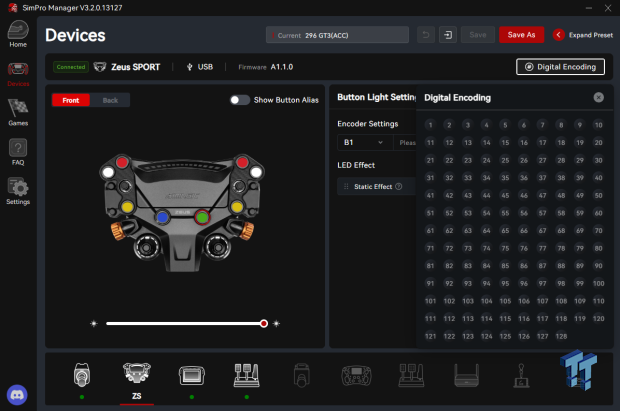Image resolution: width=620 pixels, height=411 pixels.
Task: Click the undo preset icon
Action: (x=426, y=35)
